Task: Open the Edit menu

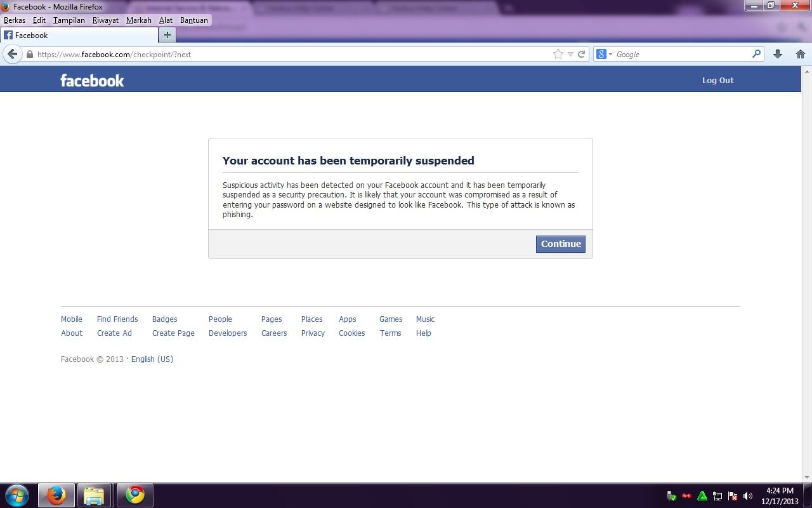Action: (x=39, y=20)
